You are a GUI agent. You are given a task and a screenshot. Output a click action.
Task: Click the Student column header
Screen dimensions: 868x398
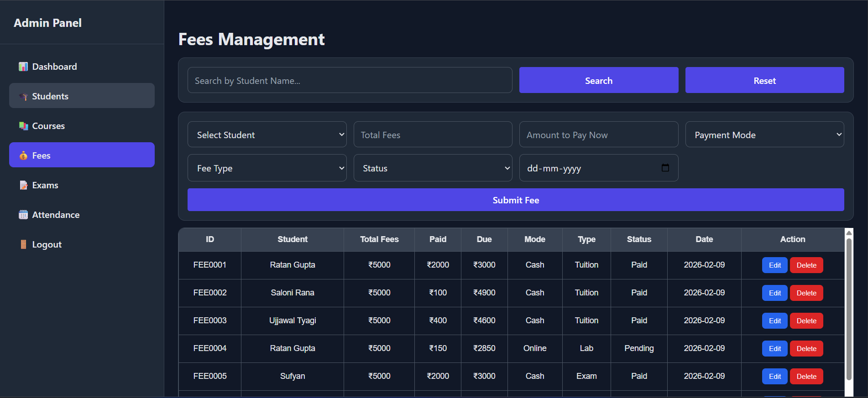point(293,239)
